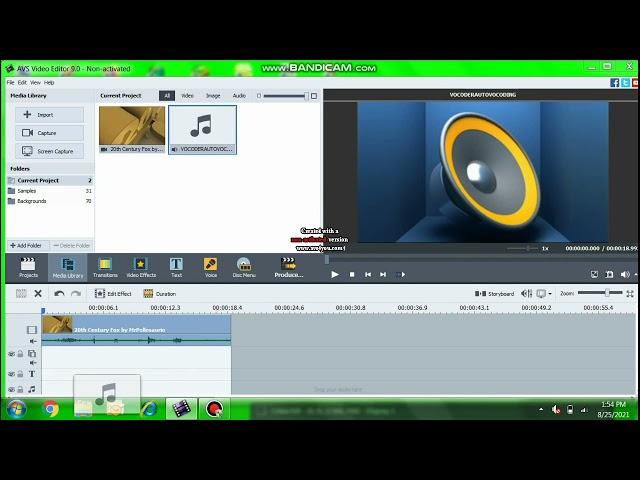
Task: Click the Projects icon
Action: pos(28,267)
